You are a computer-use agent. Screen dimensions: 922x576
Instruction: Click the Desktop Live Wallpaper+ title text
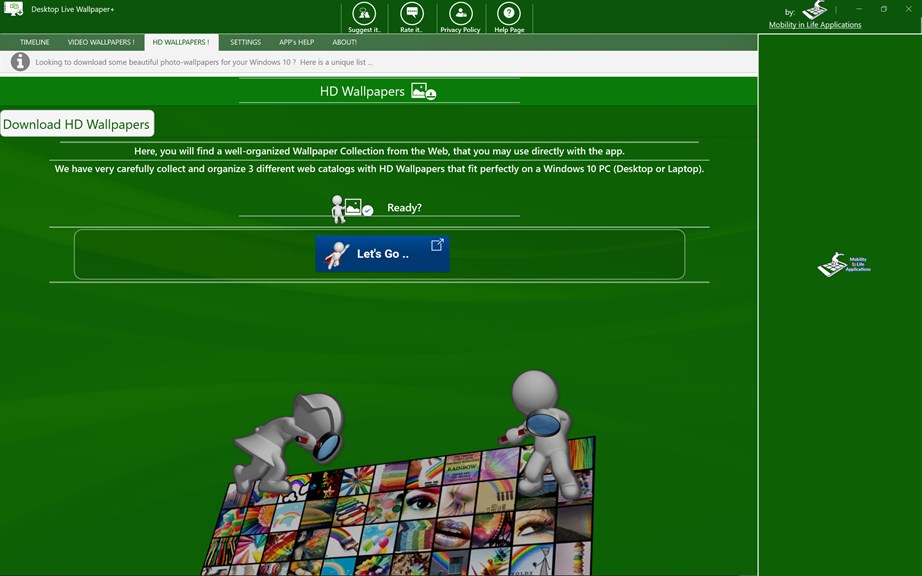pos(72,9)
